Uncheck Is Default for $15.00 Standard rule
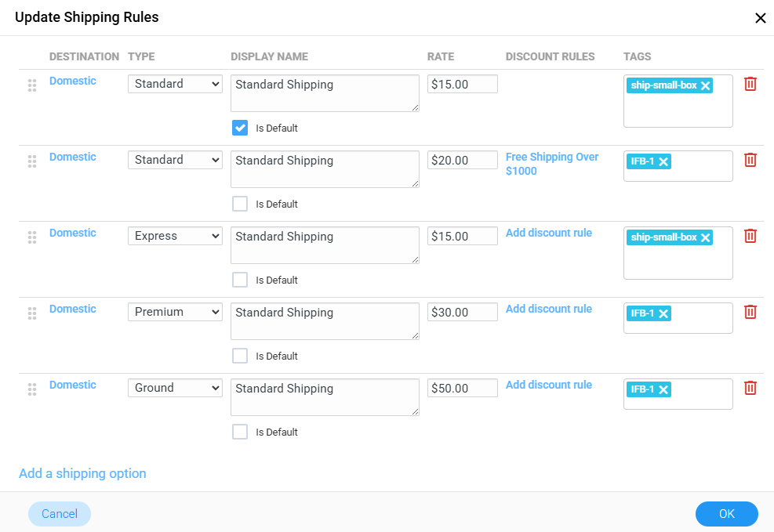The image size is (774, 532). 240,128
